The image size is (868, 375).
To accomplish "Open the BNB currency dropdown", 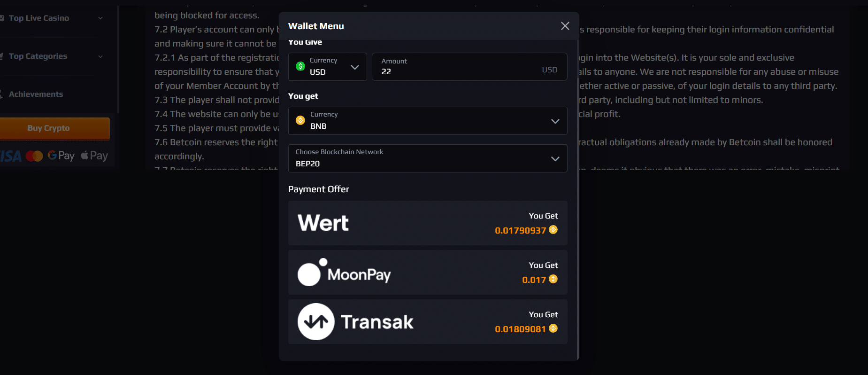I will pos(555,121).
